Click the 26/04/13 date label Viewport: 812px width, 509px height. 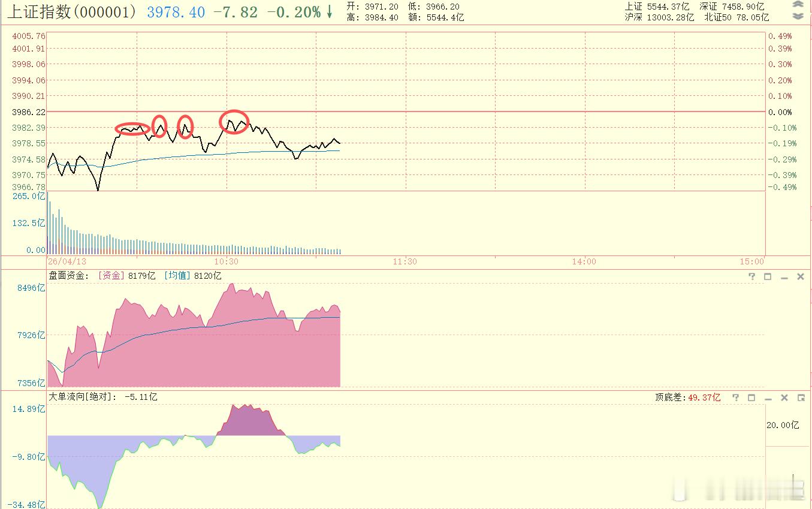[67, 261]
